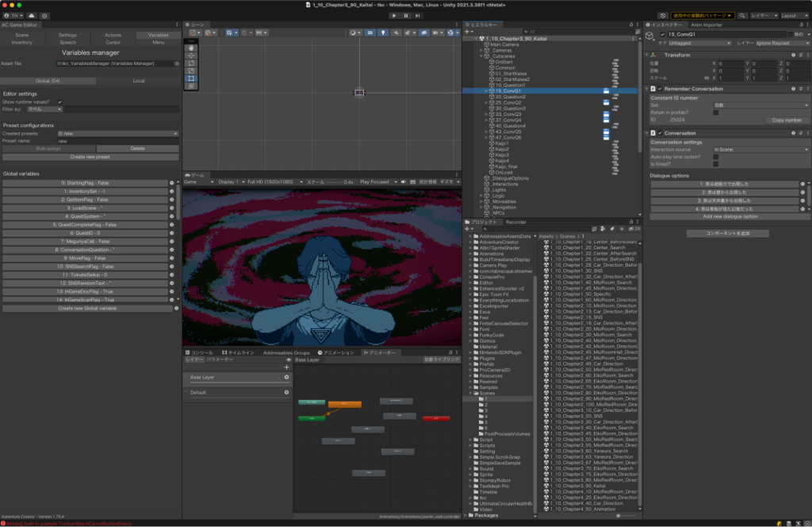Expand the 25_ConvQ2 hierarchy item

point(486,102)
